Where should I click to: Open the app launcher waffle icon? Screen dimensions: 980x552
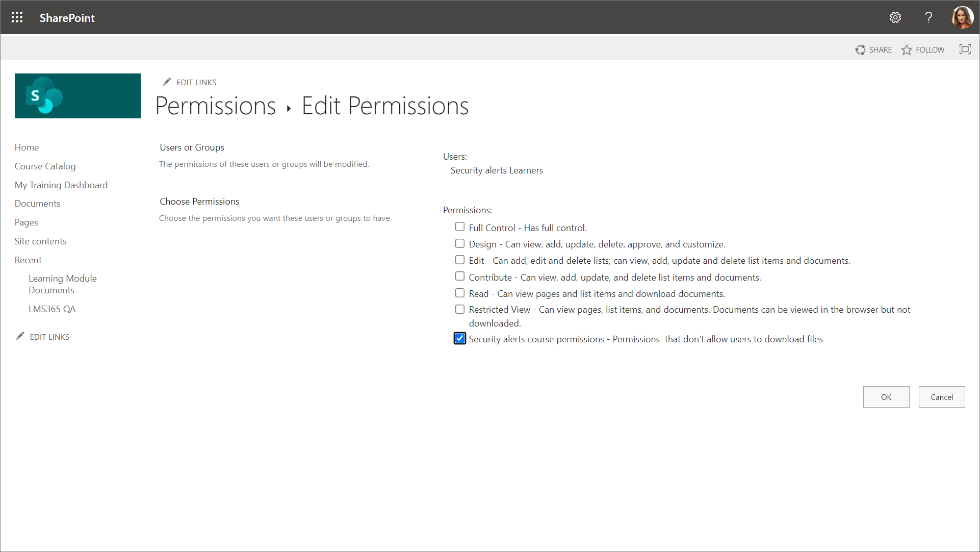17,17
